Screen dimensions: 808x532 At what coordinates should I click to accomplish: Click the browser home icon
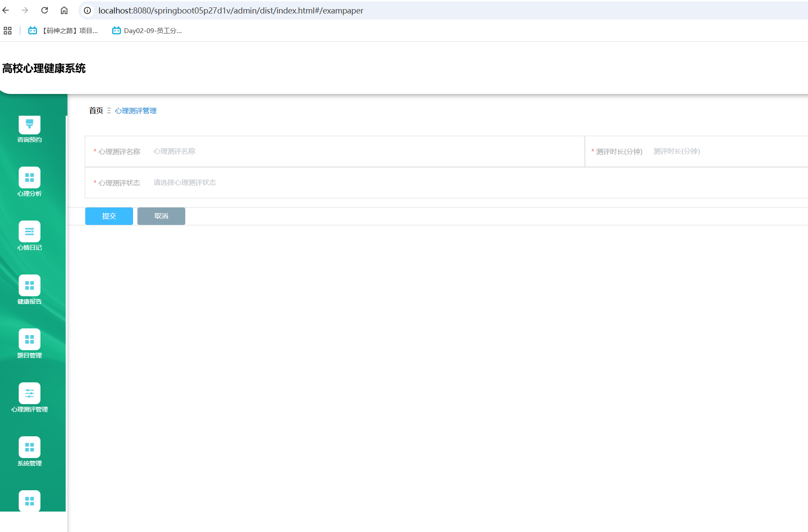(x=64, y=10)
